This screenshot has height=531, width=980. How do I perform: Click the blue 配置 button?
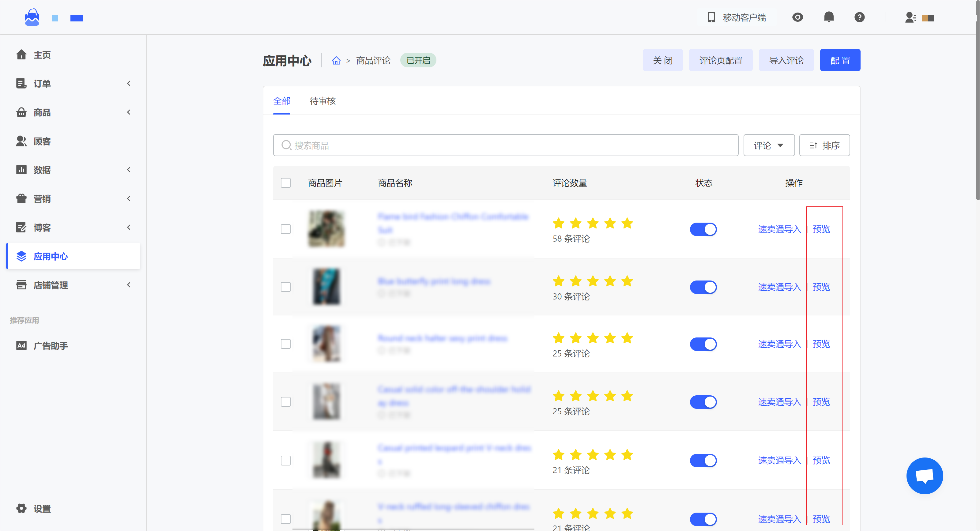coord(840,60)
